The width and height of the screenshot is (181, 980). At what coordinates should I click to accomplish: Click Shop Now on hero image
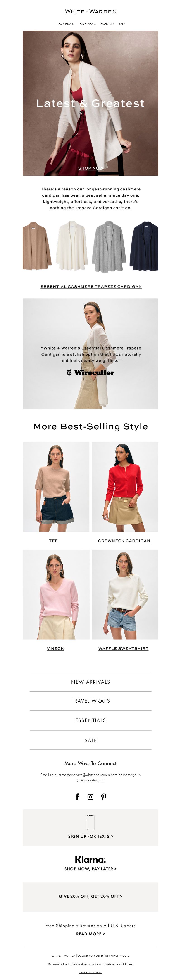[x=91, y=168]
